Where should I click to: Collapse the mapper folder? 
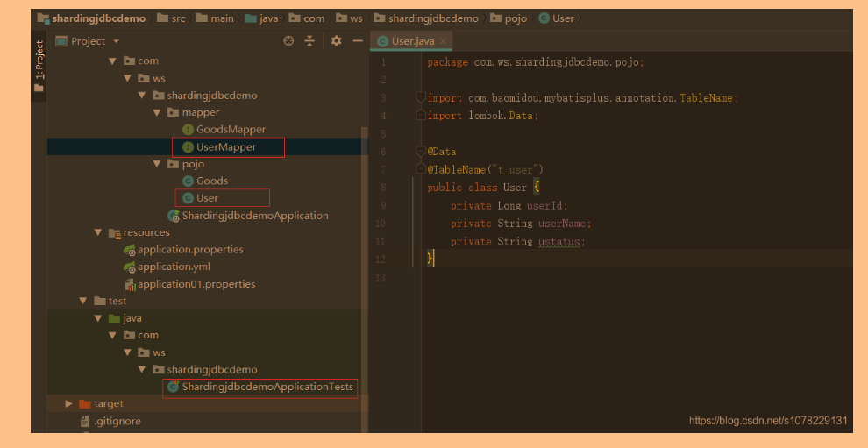(158, 112)
